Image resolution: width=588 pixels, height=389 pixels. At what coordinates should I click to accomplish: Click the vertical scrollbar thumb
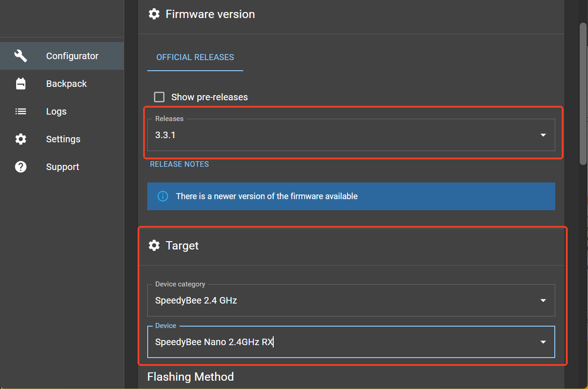click(x=583, y=93)
